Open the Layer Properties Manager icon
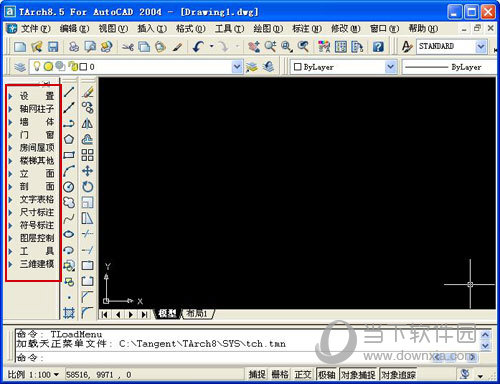 [20, 67]
